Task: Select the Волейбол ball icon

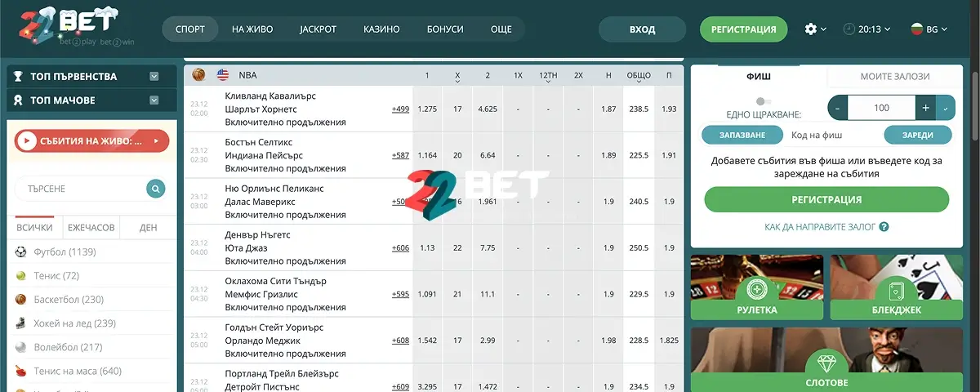Action: (x=20, y=347)
